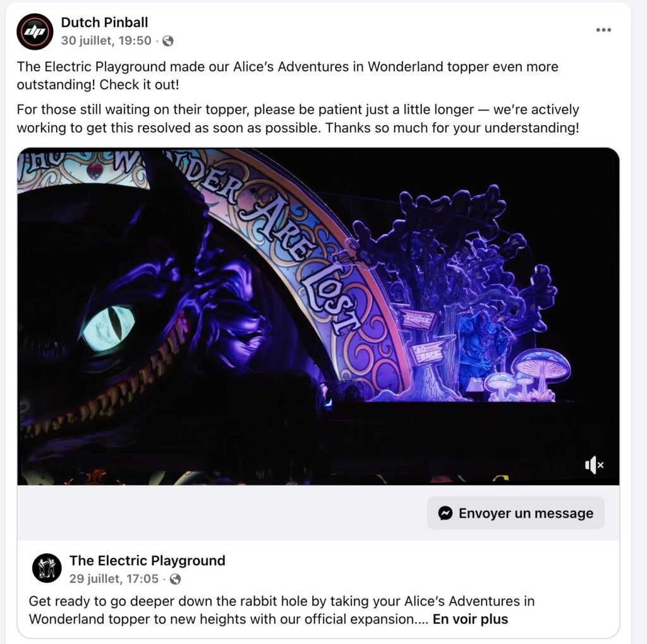Screen dimensions: 647x644
Task: Open the Dutch Pinball page name link
Action: click(x=104, y=22)
